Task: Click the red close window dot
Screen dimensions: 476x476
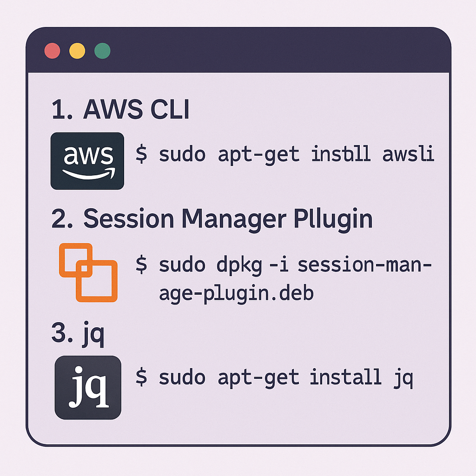Action: [x=52, y=51]
